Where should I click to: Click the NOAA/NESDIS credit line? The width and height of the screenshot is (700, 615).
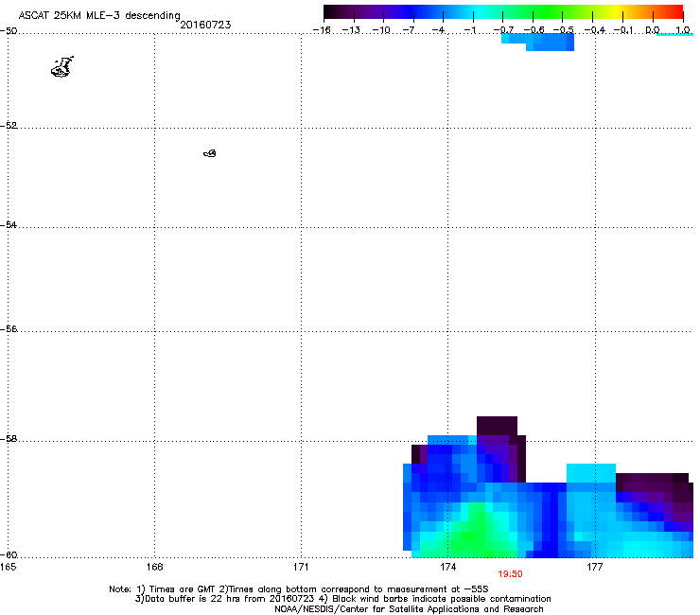tap(409, 608)
